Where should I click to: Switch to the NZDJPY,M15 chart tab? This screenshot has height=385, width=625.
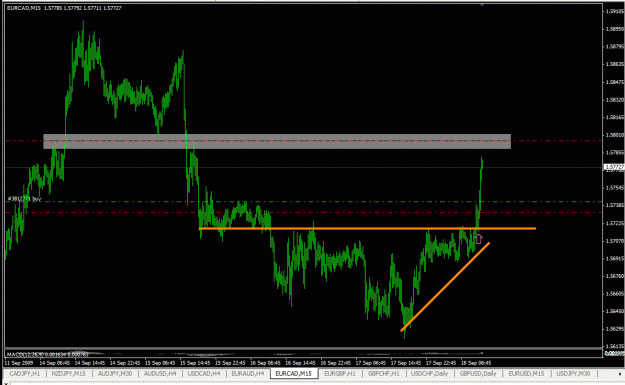click(x=69, y=373)
